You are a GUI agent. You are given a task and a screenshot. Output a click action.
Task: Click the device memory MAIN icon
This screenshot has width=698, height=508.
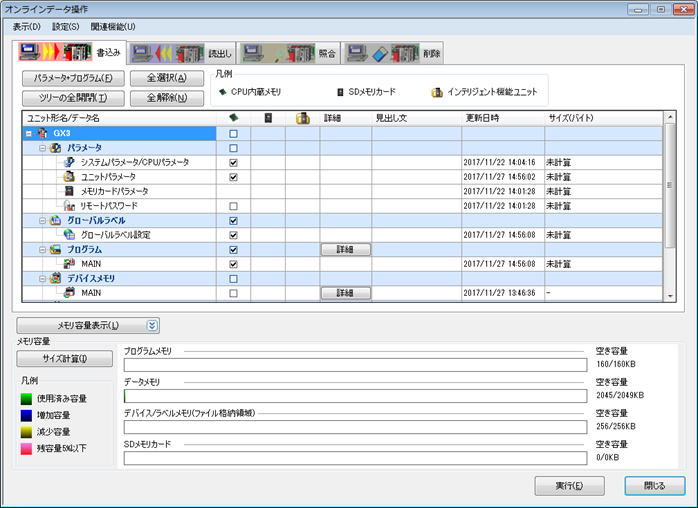(69, 293)
